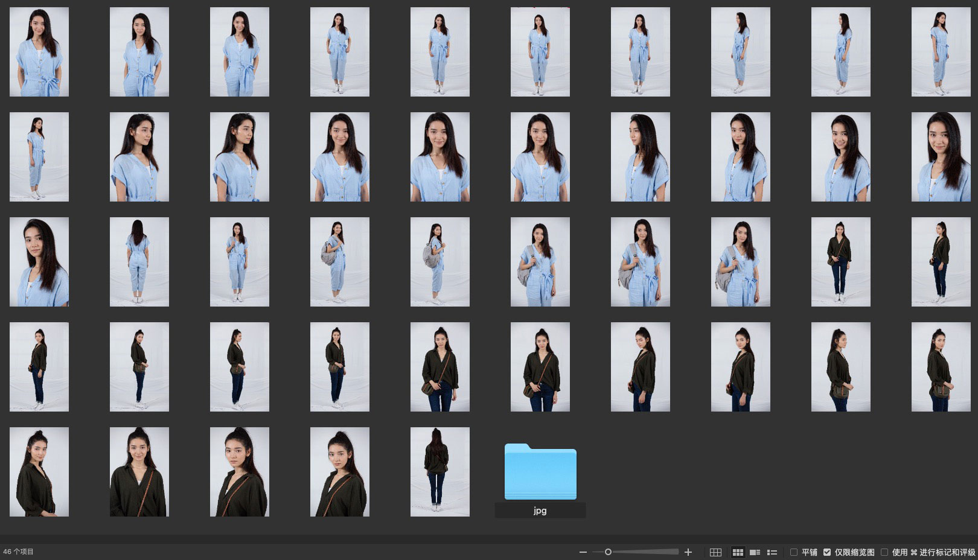Select the last thumbnail in the first row

click(941, 52)
